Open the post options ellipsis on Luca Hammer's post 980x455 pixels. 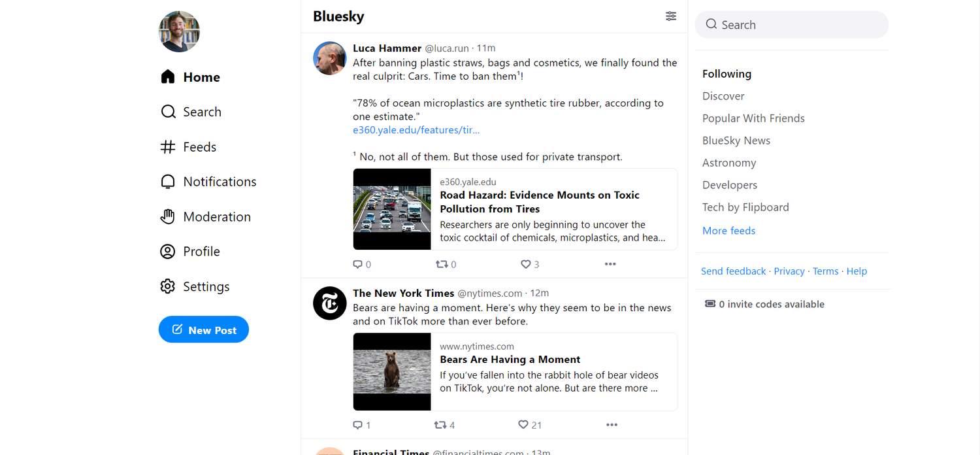click(x=610, y=263)
